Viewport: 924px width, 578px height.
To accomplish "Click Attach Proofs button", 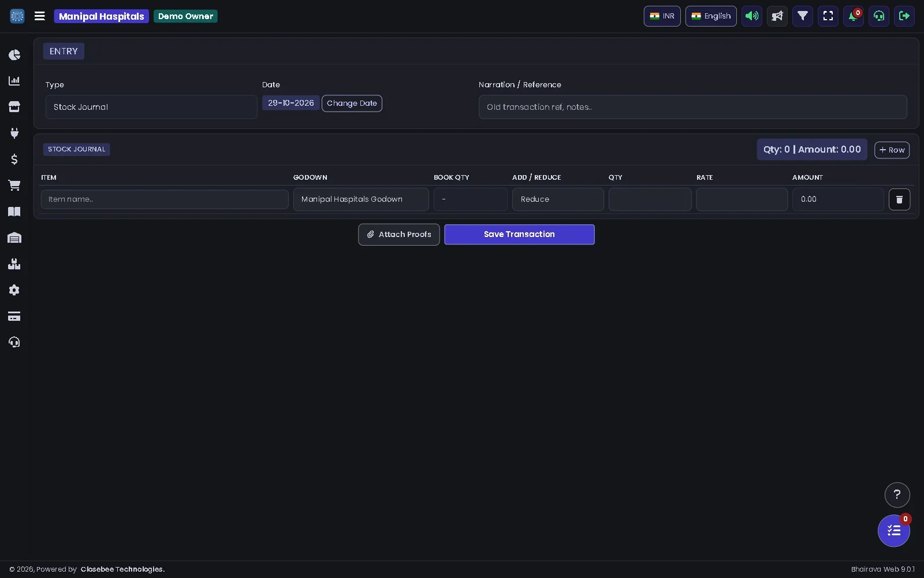I will pos(399,235).
